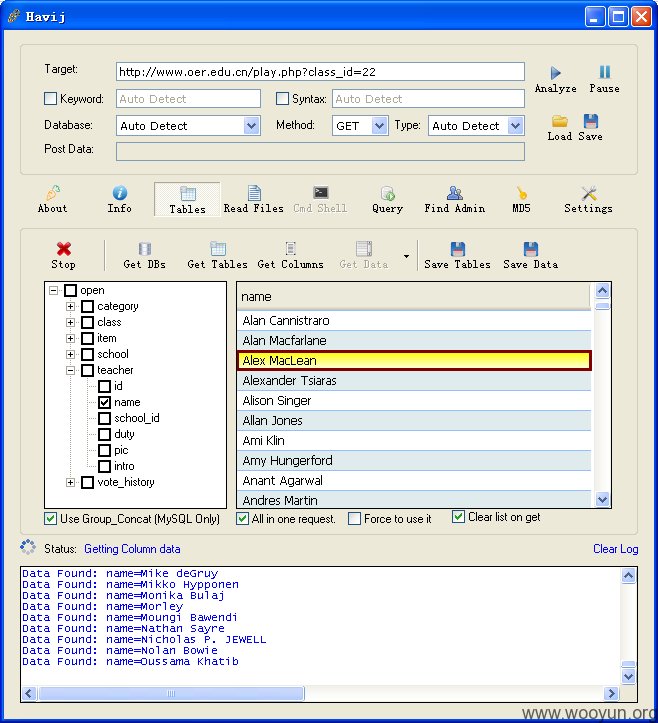Check the vote_history table checkbox
Screen dimensions: 658x723
88,482
